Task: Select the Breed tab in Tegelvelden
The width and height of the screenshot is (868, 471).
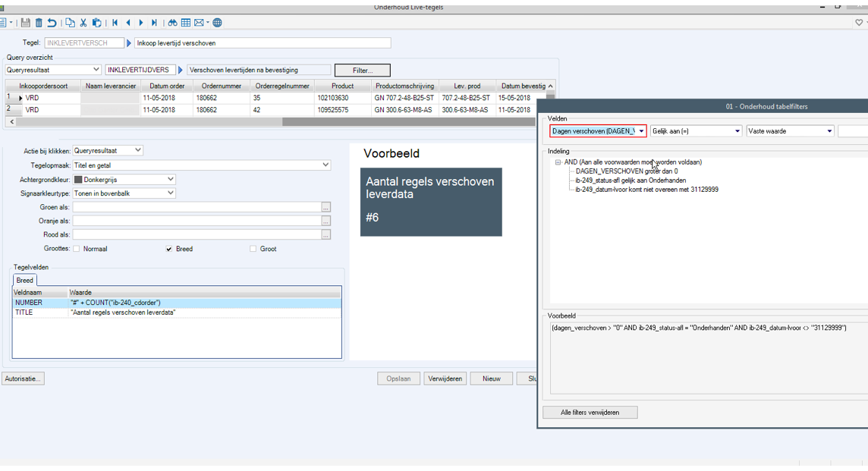Action: 25,281
